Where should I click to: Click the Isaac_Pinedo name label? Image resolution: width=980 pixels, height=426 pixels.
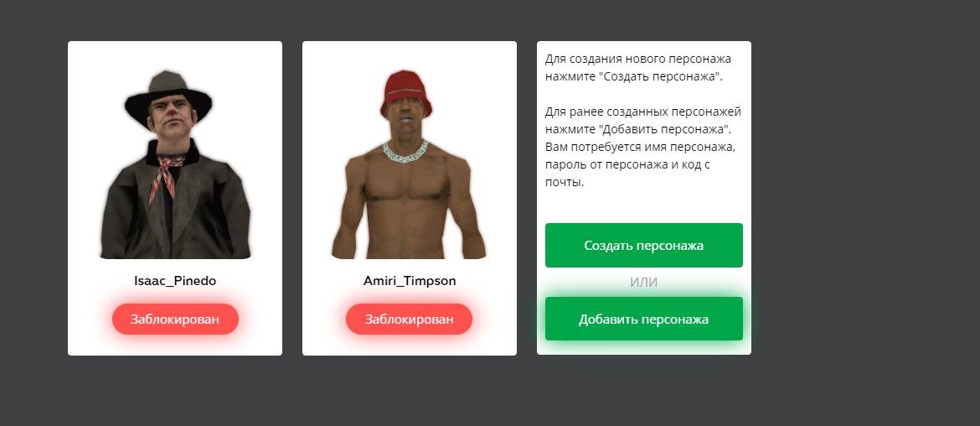[175, 281]
